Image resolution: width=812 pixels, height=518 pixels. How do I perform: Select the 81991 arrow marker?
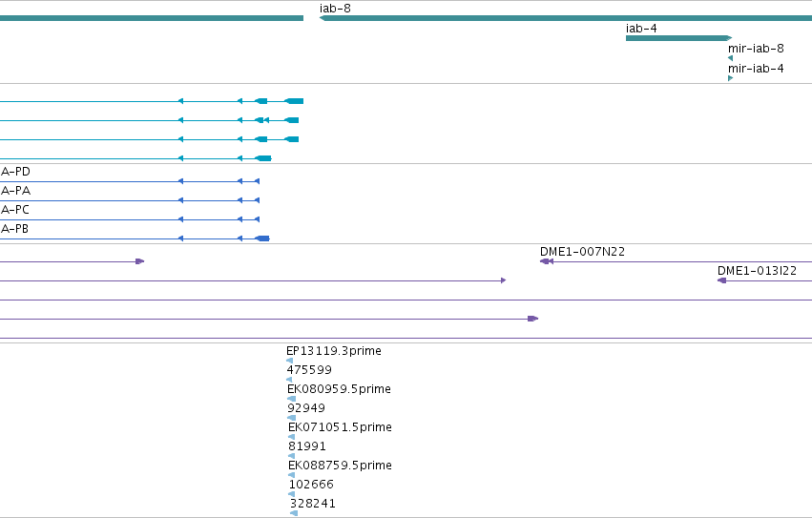coord(291,456)
